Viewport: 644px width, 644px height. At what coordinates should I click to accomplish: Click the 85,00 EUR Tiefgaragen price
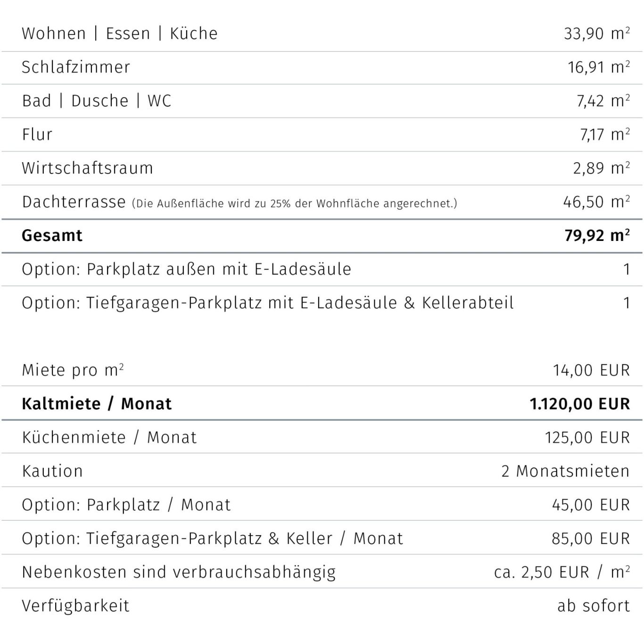pos(591,538)
